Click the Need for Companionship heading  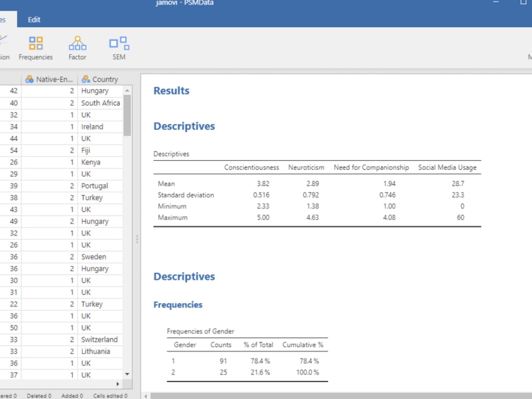pyautogui.click(x=371, y=167)
